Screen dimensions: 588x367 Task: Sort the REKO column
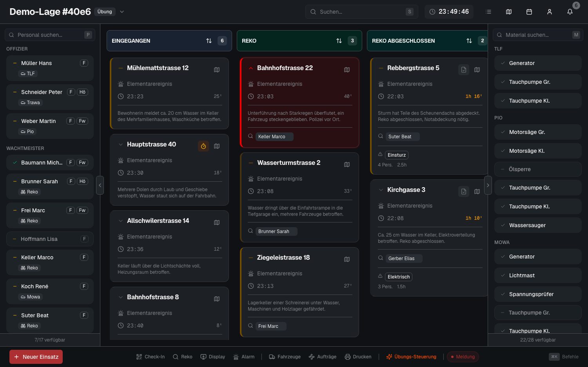(339, 41)
